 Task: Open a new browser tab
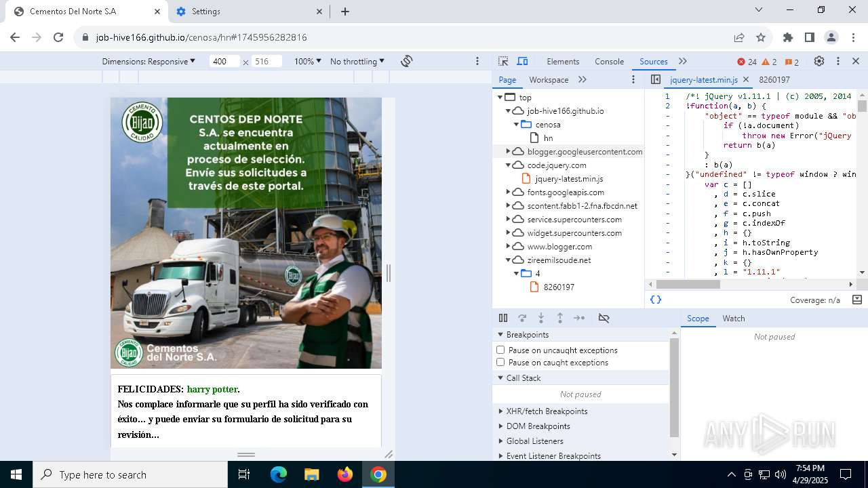point(345,12)
